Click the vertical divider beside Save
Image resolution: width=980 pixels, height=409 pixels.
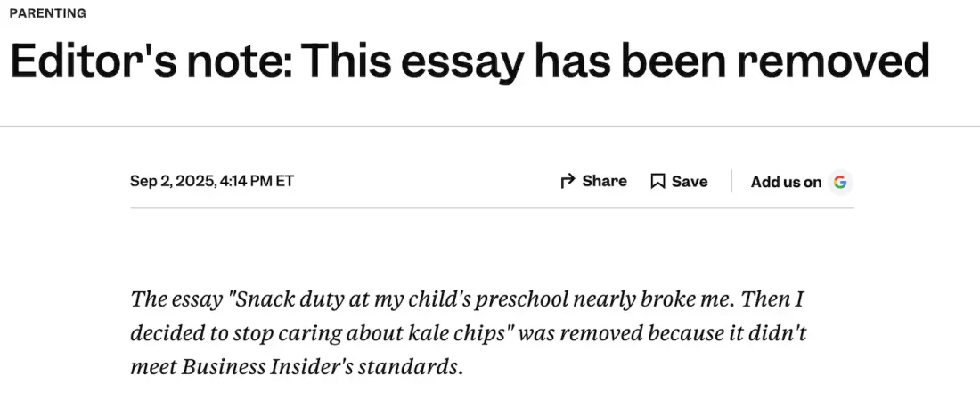(x=731, y=182)
